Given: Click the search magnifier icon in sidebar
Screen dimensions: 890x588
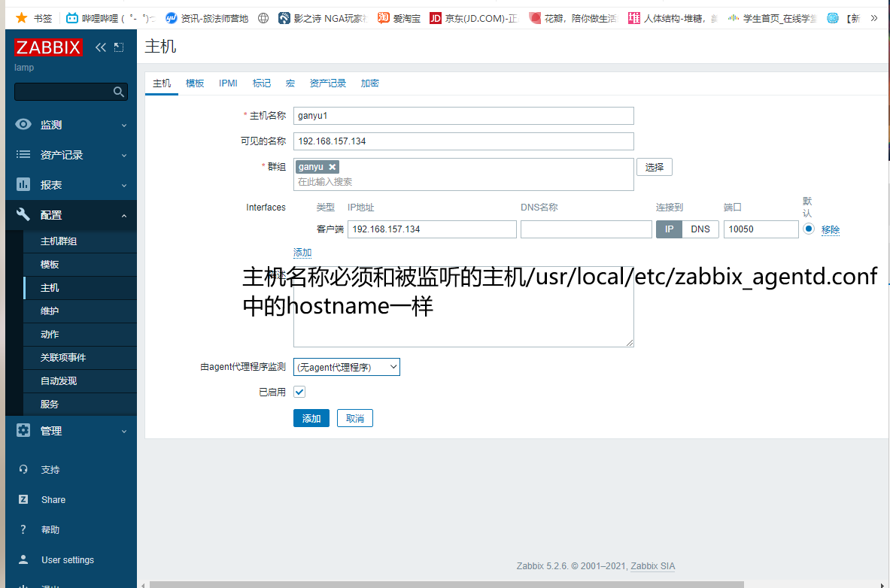Looking at the screenshot, I should 119,92.
